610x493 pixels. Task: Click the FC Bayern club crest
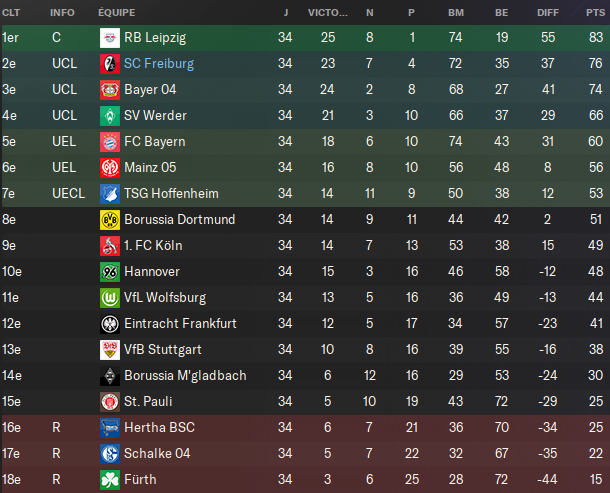click(108, 141)
